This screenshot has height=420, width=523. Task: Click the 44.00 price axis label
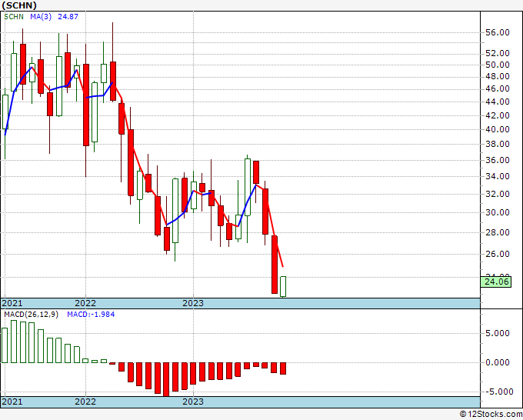498,102
